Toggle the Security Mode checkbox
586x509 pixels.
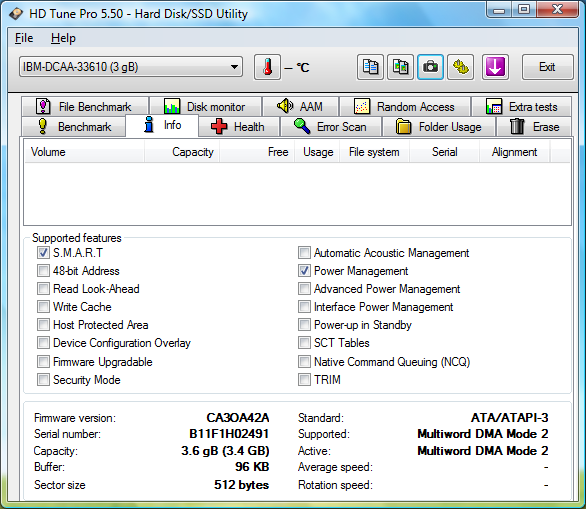tap(43, 380)
